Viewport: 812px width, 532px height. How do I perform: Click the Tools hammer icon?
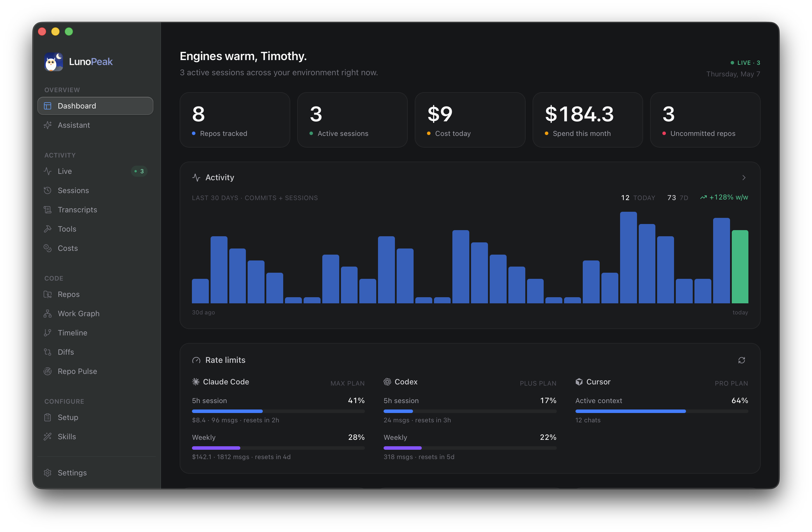click(x=48, y=229)
